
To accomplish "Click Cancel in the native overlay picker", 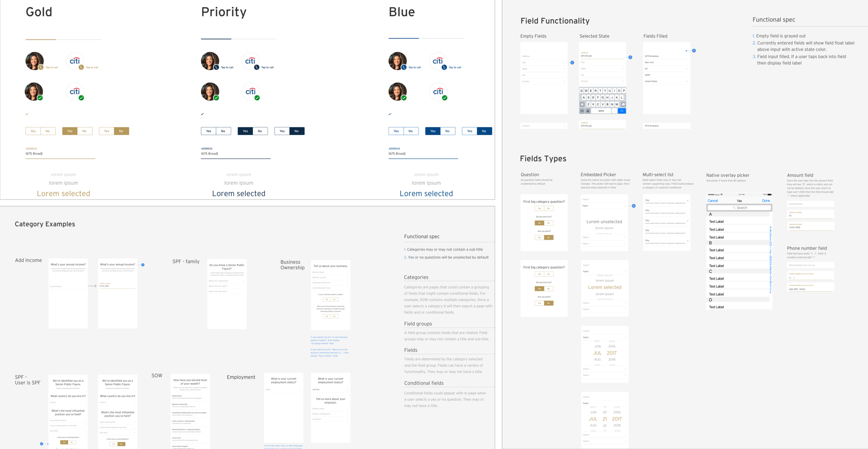I will pos(712,201).
